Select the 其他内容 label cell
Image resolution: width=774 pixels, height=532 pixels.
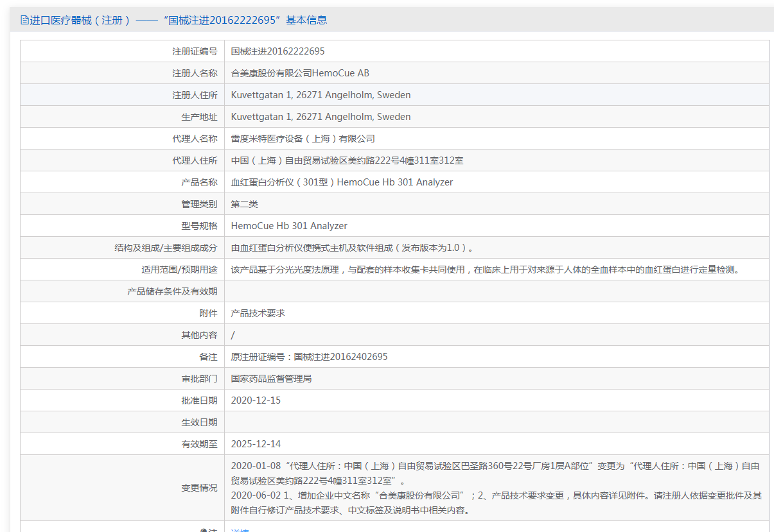[122, 335]
